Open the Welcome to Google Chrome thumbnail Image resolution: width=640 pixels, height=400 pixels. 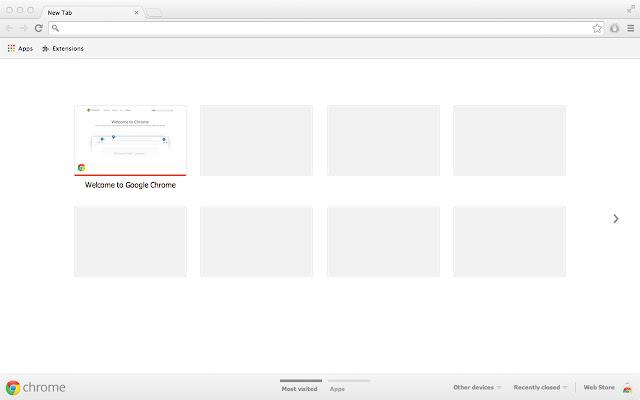(x=130, y=141)
